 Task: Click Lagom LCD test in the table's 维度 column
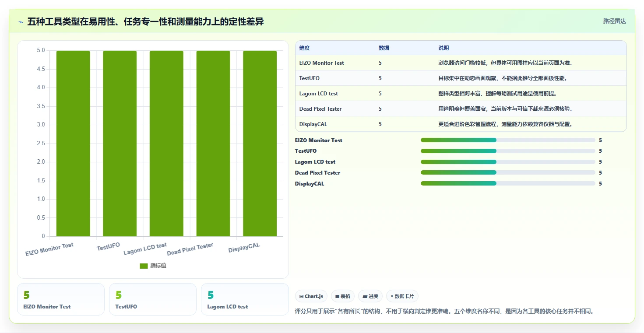click(319, 94)
